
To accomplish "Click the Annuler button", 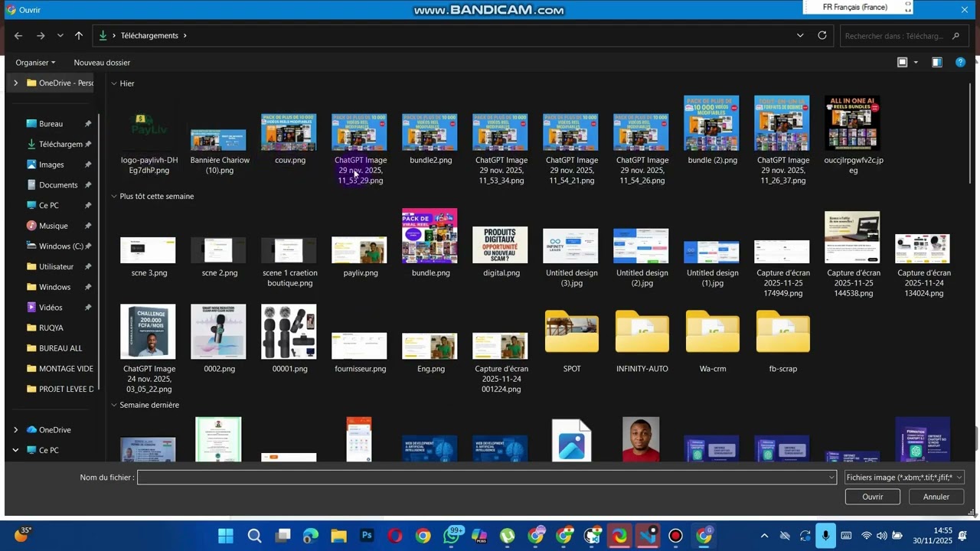I will coord(936,497).
